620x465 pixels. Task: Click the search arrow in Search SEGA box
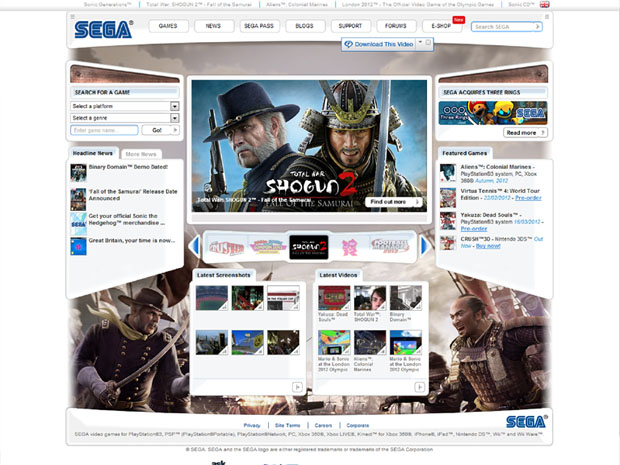point(537,26)
